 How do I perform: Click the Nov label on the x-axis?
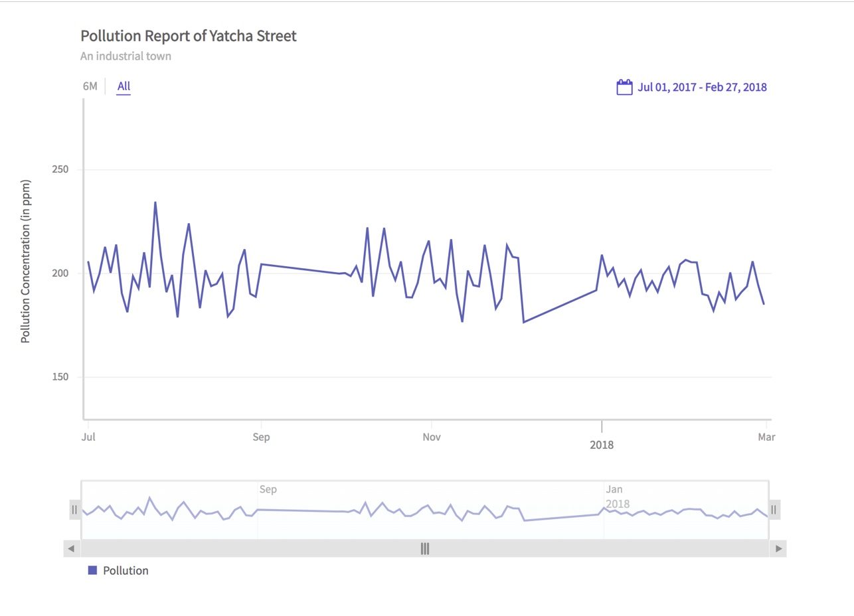[432, 437]
